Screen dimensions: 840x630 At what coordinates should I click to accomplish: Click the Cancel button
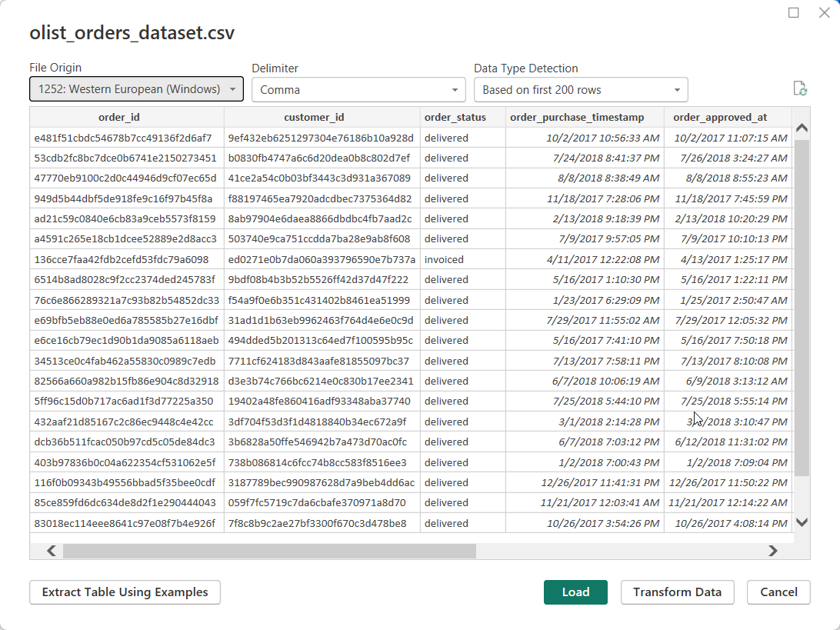[778, 592]
